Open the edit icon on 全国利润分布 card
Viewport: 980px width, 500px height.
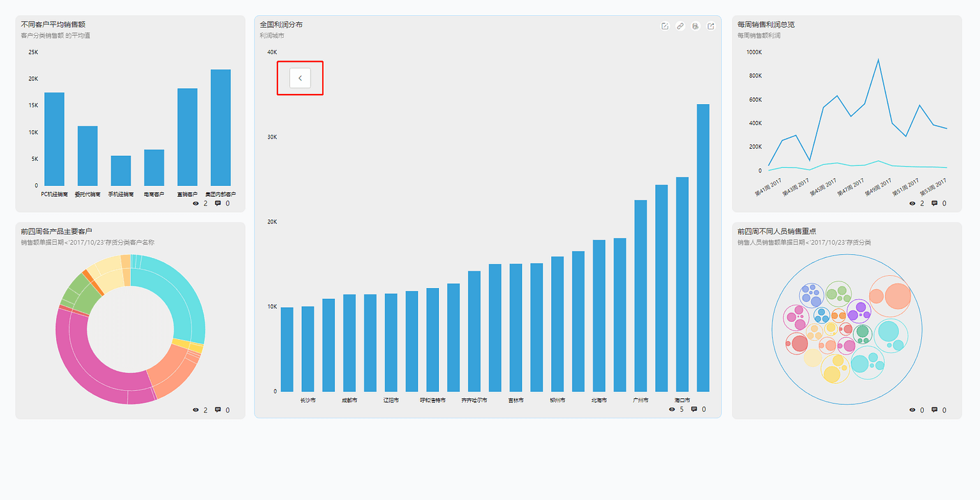tap(665, 26)
